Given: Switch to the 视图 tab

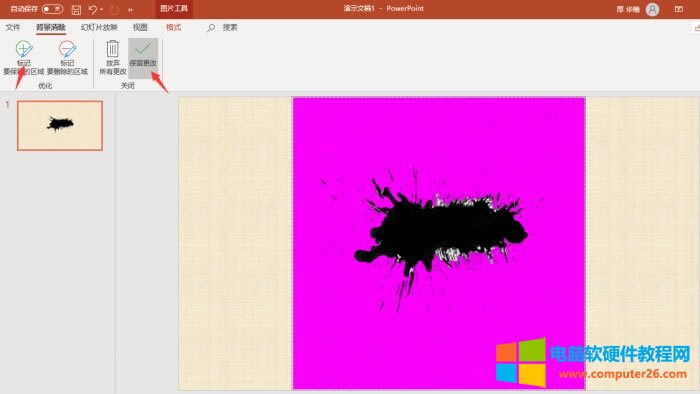Looking at the screenshot, I should (x=140, y=27).
